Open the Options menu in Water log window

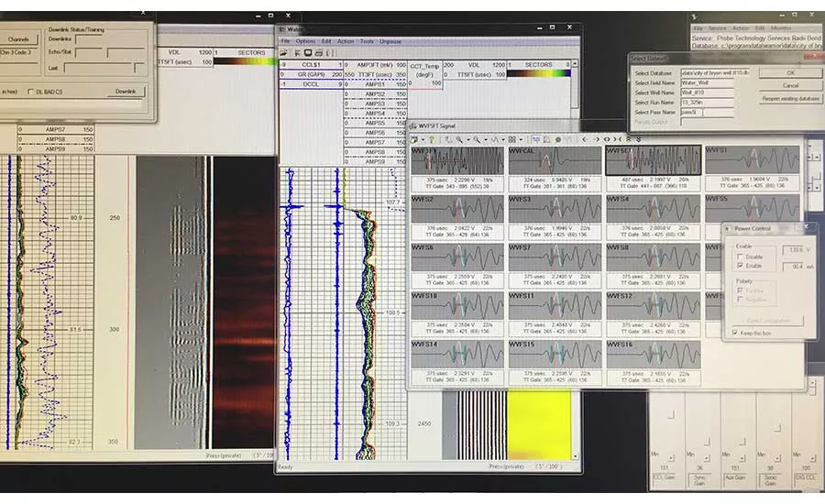coord(305,41)
